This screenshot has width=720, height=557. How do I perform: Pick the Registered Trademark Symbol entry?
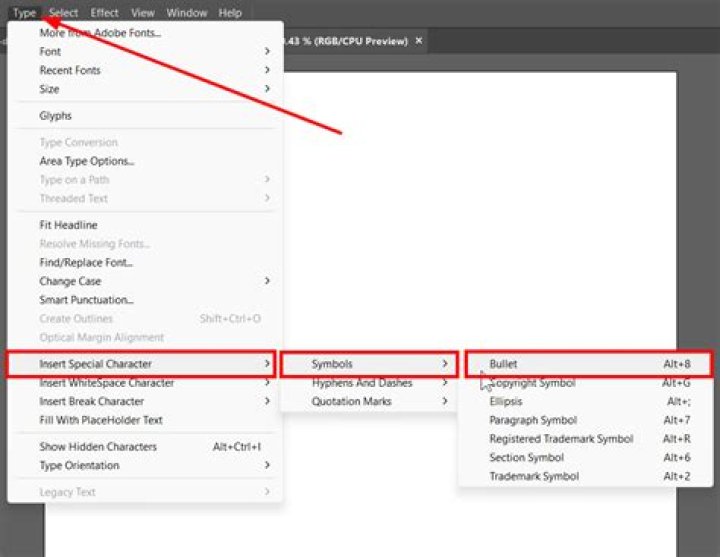tap(588, 439)
